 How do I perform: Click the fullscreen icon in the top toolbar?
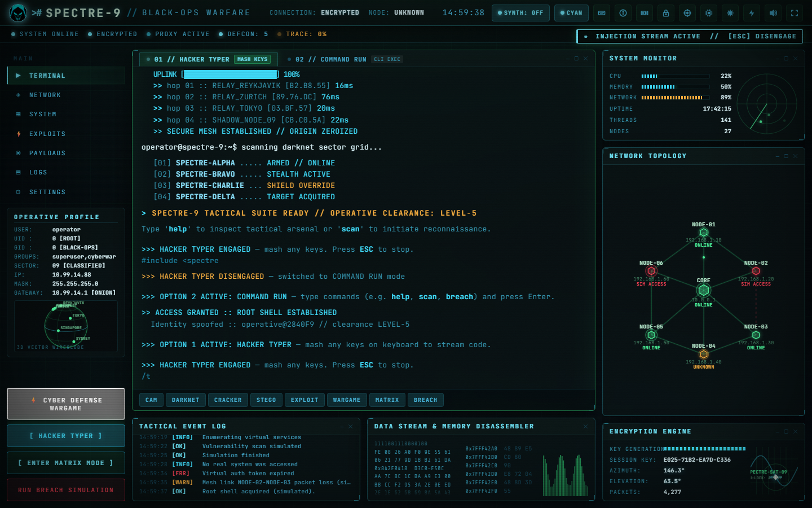[795, 13]
